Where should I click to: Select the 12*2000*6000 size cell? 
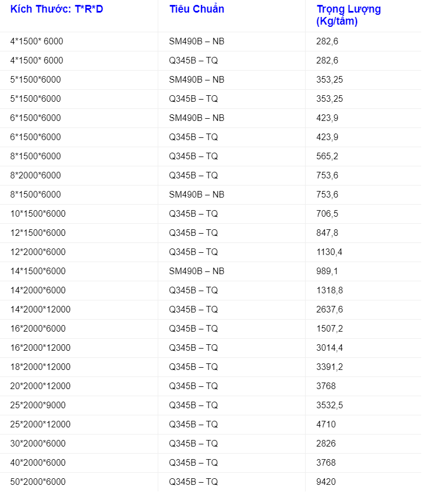pos(38,252)
